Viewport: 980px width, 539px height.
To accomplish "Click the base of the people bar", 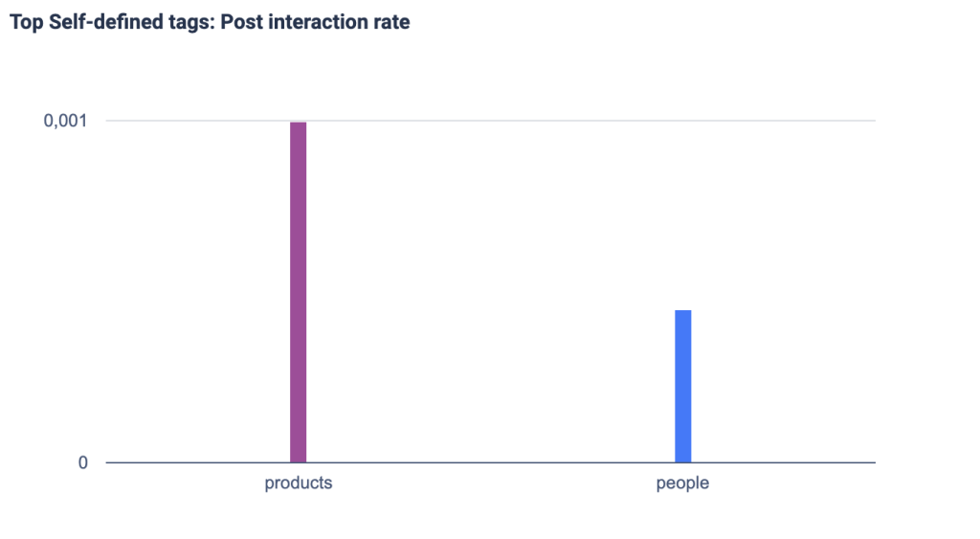I will click(682, 460).
